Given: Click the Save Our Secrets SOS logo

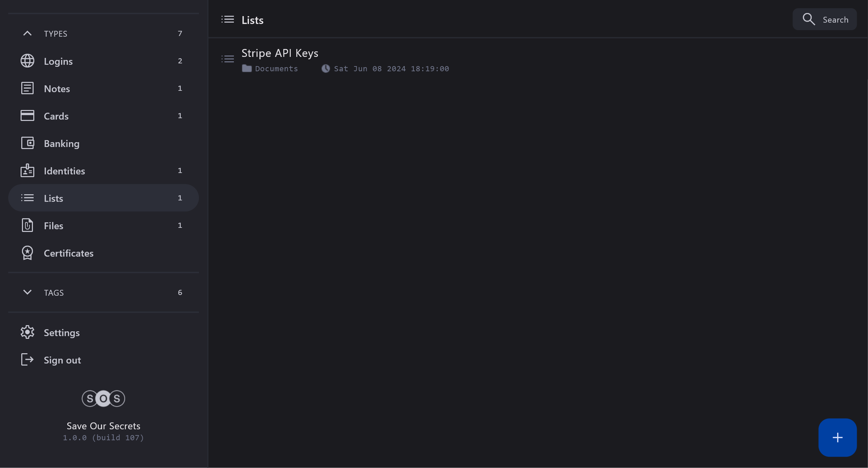Looking at the screenshot, I should coord(103,398).
